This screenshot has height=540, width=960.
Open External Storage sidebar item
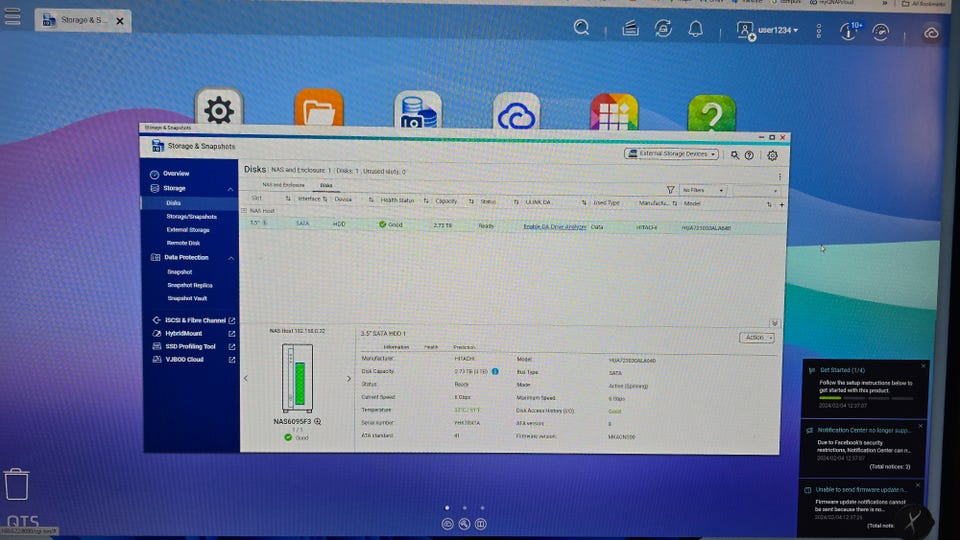point(188,230)
